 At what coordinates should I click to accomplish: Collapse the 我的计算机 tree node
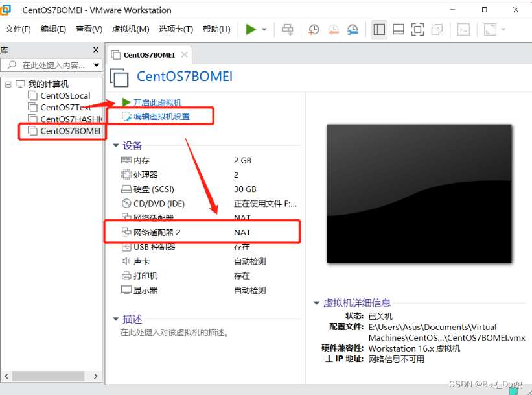click(x=8, y=84)
